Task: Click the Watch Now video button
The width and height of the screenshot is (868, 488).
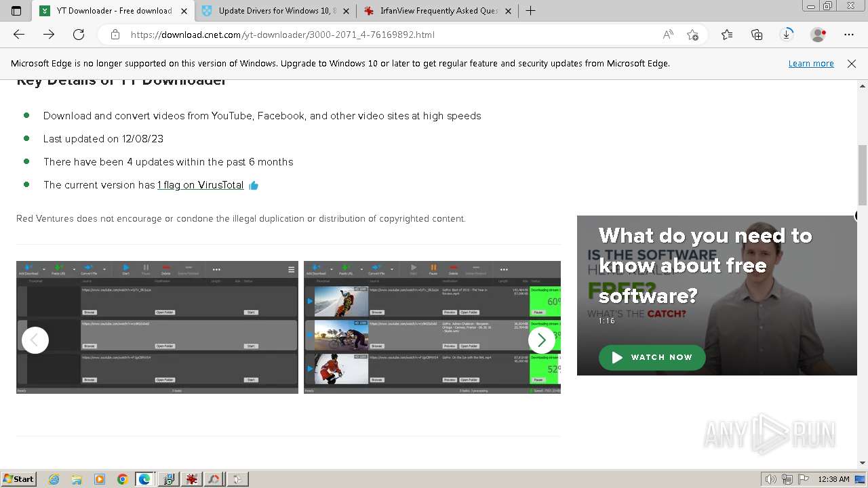Action: 652,357
